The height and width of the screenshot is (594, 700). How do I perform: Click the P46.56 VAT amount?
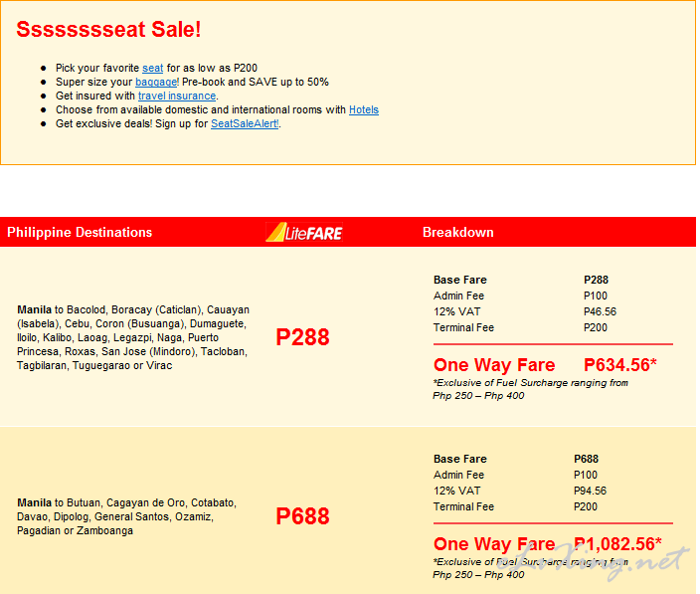pos(600,311)
